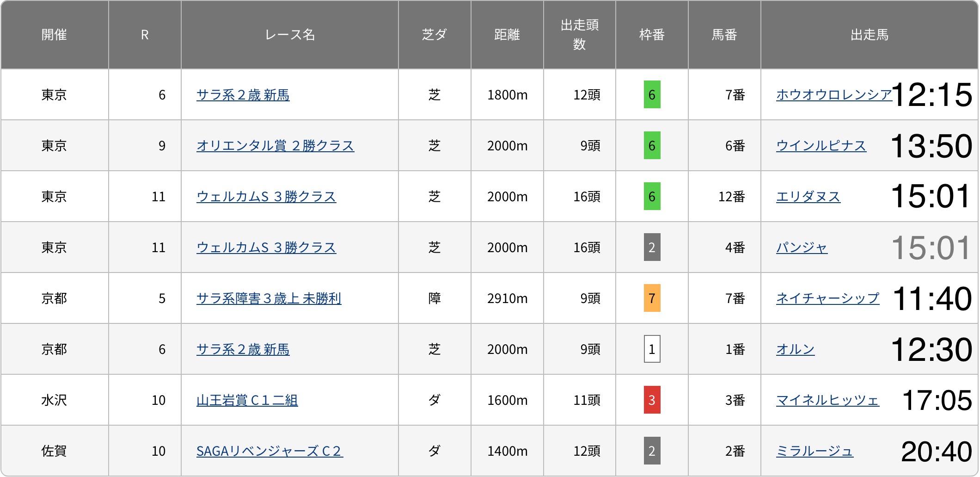Screen dimensions: 980x477
Task: Open the オルン horse link
Action: (795, 349)
